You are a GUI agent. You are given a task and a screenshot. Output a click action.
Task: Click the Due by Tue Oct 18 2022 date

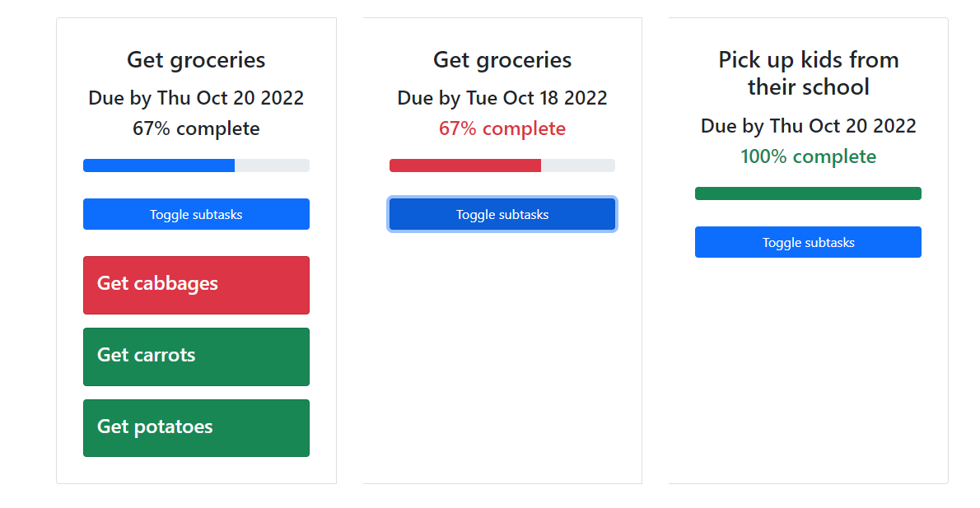pyautogui.click(x=502, y=98)
